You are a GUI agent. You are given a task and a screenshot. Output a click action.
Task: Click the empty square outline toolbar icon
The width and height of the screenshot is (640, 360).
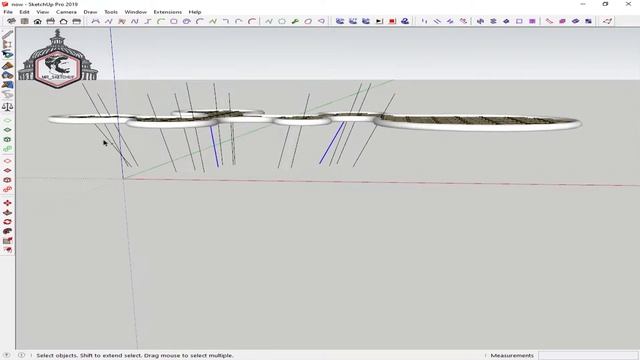click(x=519, y=21)
